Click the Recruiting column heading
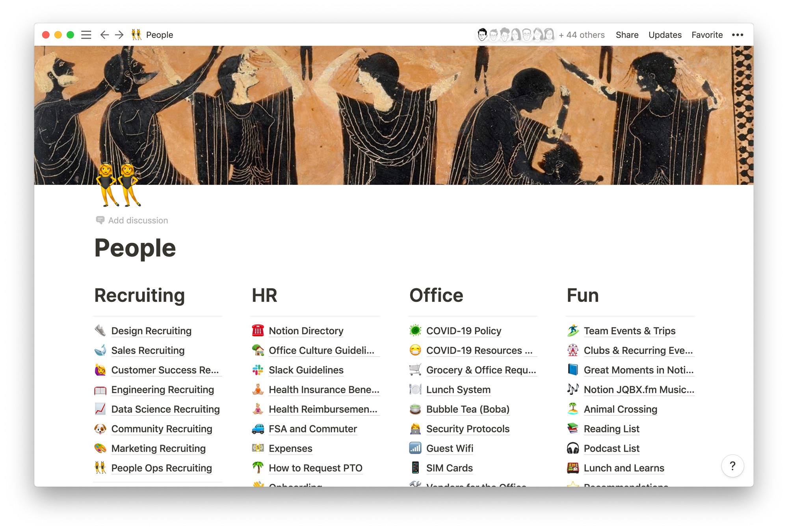The image size is (788, 532). pos(139,295)
